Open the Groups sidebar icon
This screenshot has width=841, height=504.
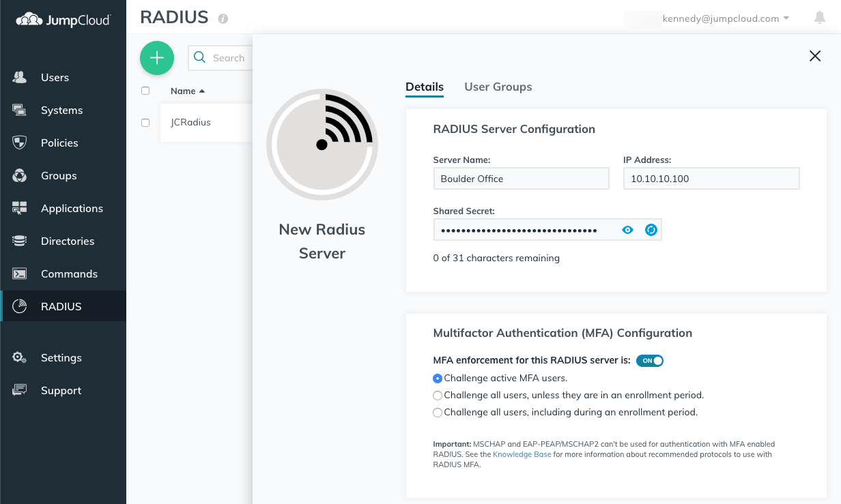(20, 175)
